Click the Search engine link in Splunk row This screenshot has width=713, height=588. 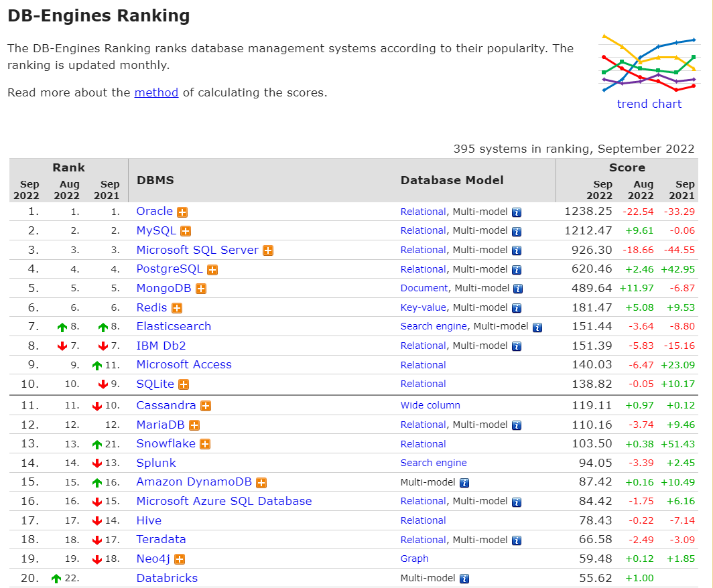[x=434, y=463]
